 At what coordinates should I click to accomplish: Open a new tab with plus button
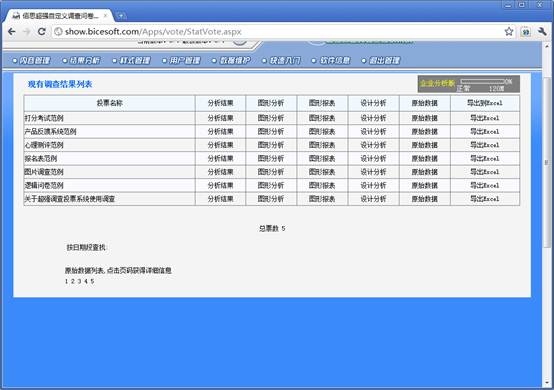tap(120, 16)
